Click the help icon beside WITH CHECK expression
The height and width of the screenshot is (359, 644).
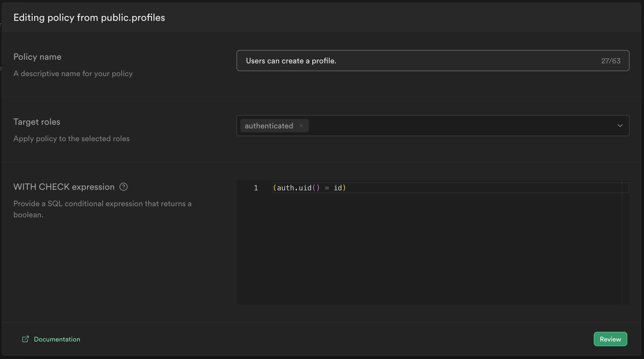[x=124, y=187]
